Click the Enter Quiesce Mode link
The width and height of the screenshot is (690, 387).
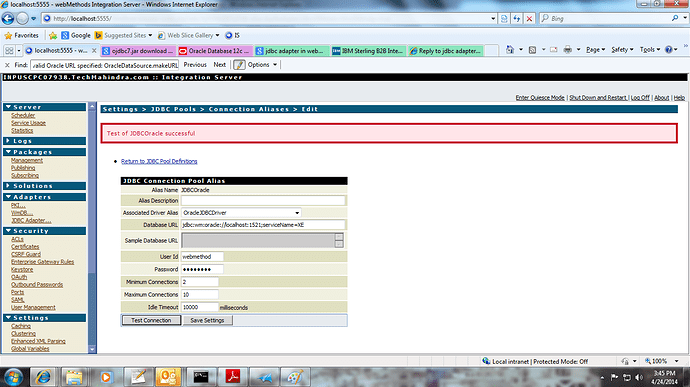coord(540,98)
